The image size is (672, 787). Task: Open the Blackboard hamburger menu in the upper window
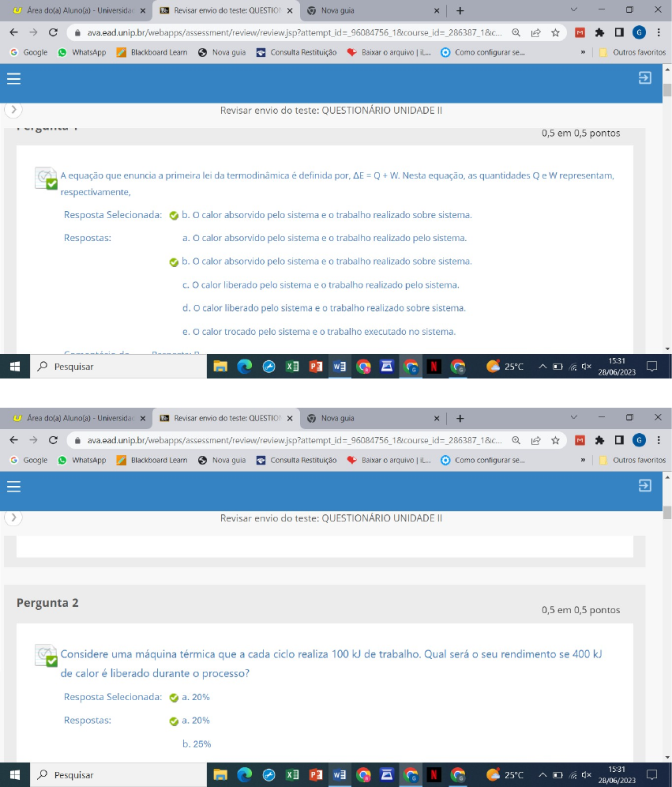[13, 78]
